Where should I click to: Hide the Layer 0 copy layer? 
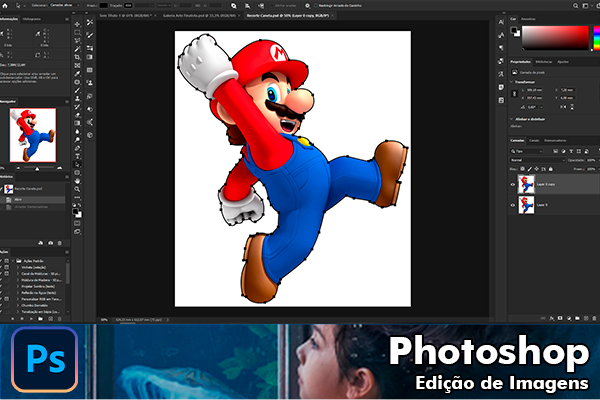click(513, 184)
